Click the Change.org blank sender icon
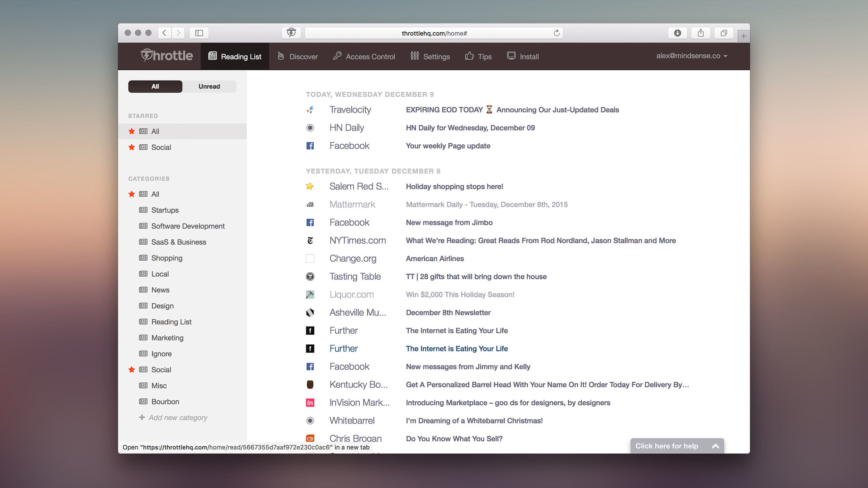The width and height of the screenshot is (868, 488). [x=310, y=259]
